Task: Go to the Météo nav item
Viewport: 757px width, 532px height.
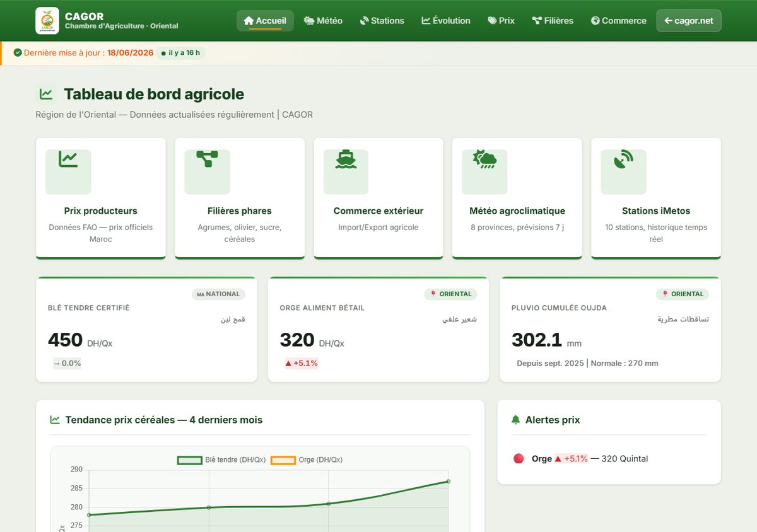Action: tap(323, 21)
